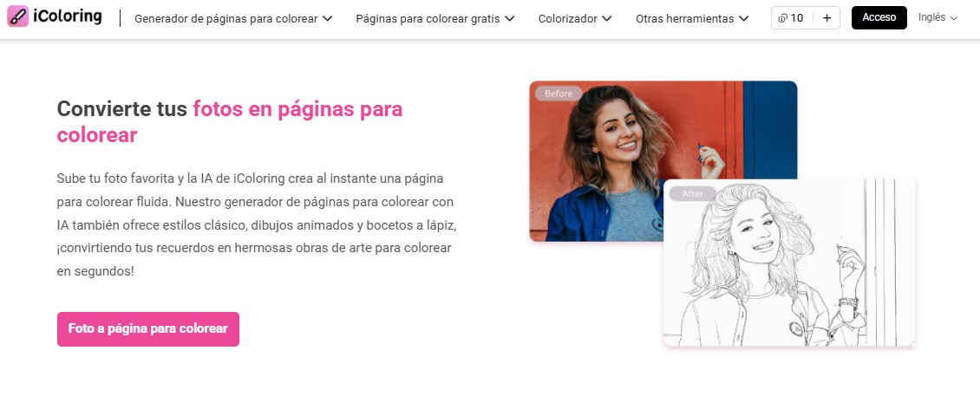Click the Before label badge
Screen dimensions: 980x409
(559, 94)
